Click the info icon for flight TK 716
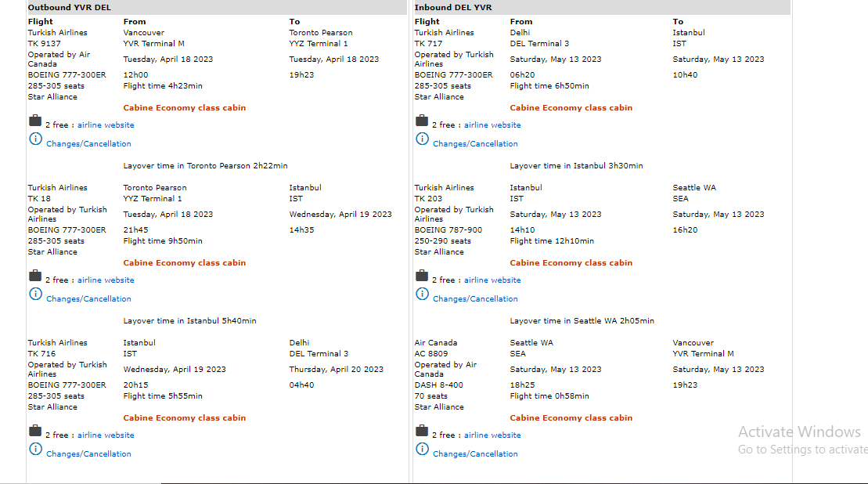The width and height of the screenshot is (868, 484). 35,450
